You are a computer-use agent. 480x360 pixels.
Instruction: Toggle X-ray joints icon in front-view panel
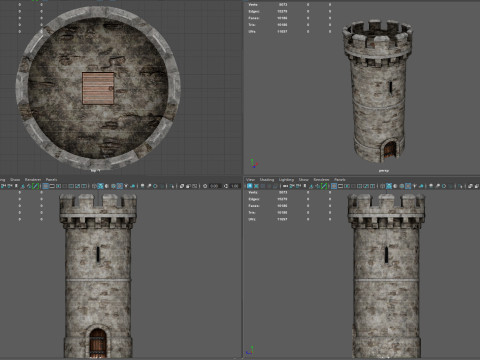coord(194,186)
